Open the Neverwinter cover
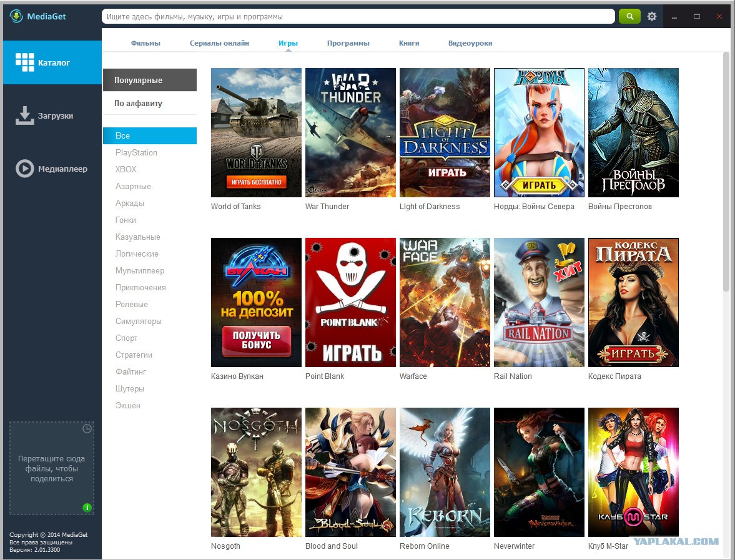 (x=539, y=473)
